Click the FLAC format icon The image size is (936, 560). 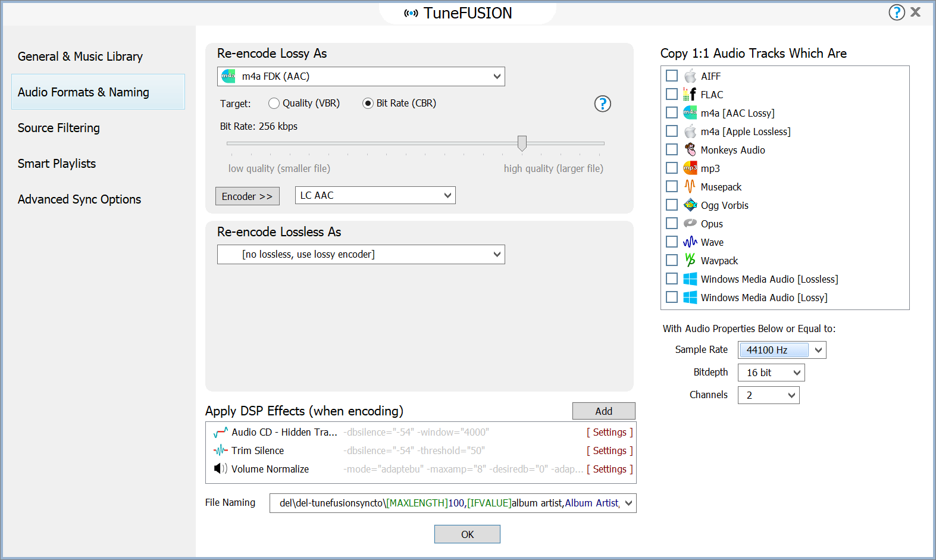tap(690, 95)
